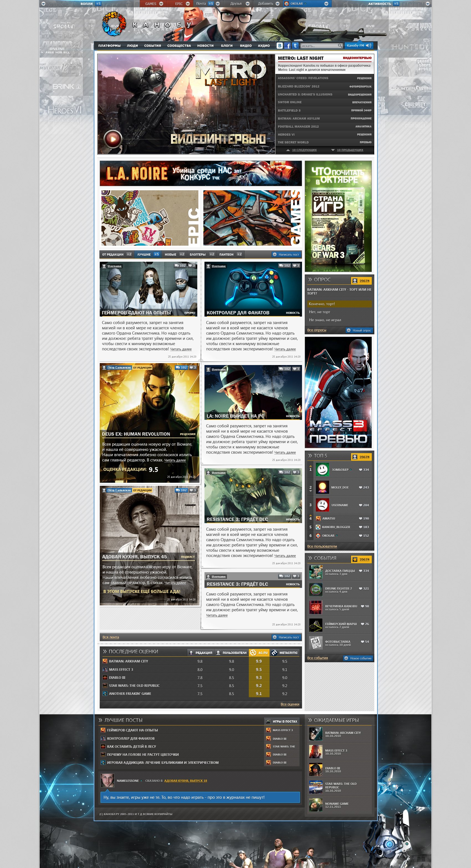Expand the ВОПЛИ panel arrow
This screenshot has width=471, height=868.
(43, 4)
